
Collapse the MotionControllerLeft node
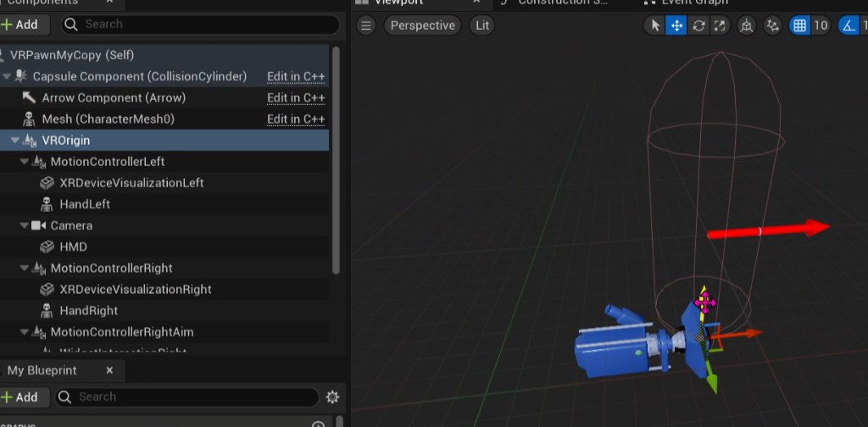tap(25, 162)
